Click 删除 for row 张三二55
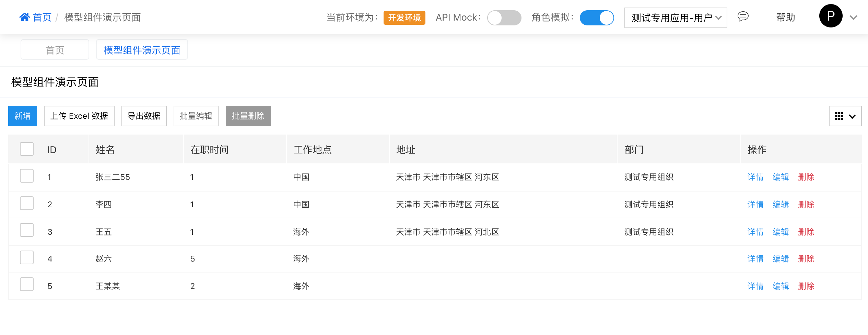The width and height of the screenshot is (868, 335). [806, 177]
